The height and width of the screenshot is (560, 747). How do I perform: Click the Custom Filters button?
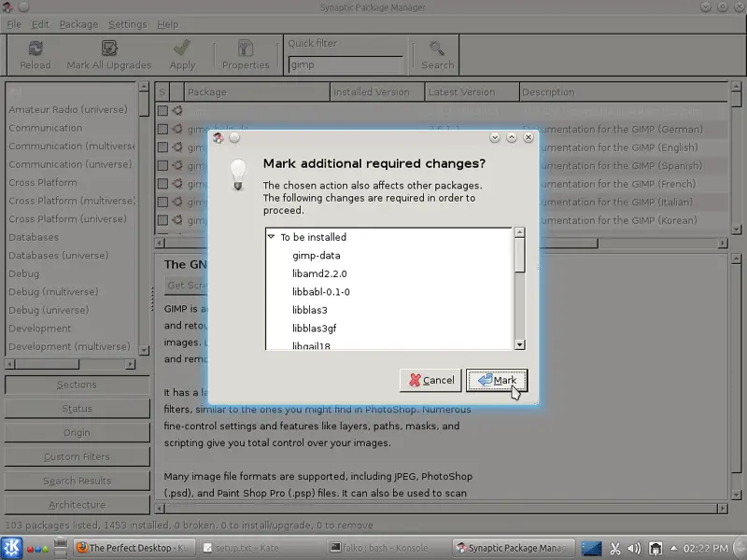click(78, 456)
